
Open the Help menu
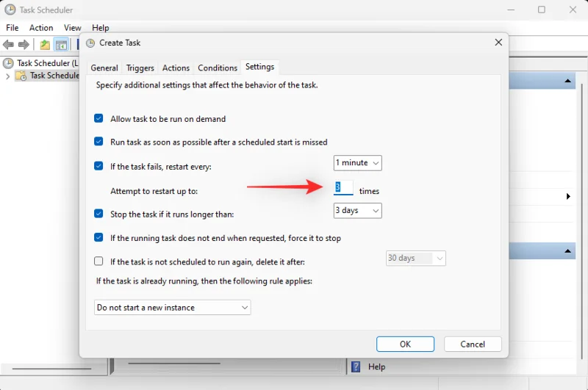click(x=101, y=28)
